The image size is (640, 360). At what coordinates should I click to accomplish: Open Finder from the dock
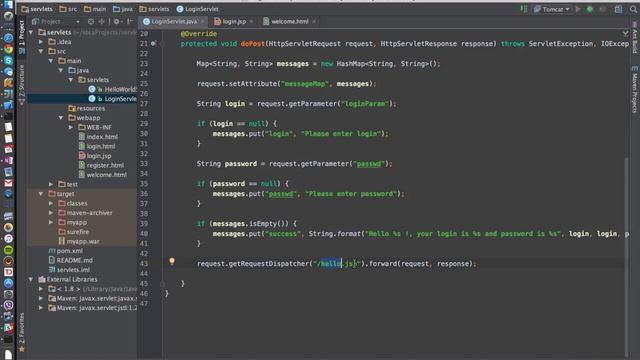pos(8,5)
